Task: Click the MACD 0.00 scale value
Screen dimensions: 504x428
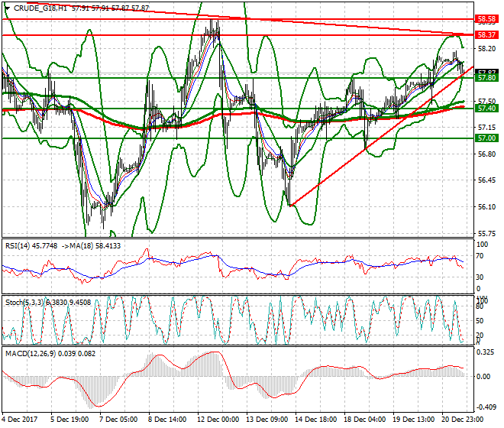Action: click(x=483, y=377)
